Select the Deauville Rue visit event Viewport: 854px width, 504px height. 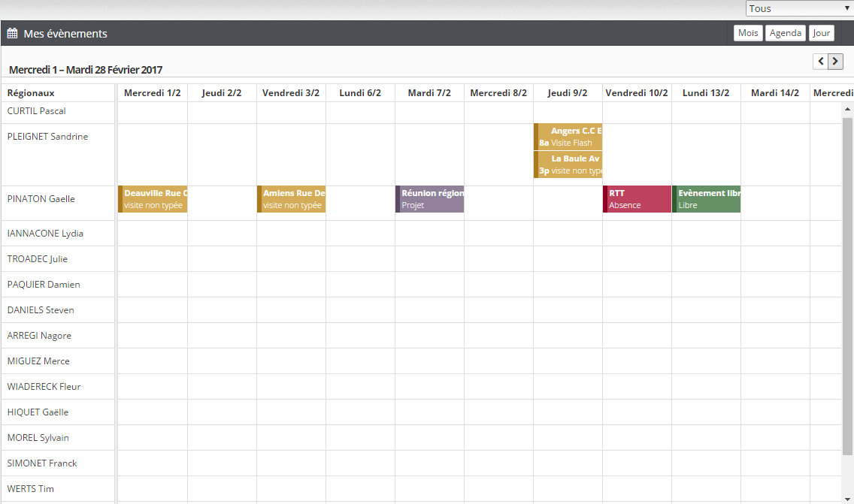153,199
